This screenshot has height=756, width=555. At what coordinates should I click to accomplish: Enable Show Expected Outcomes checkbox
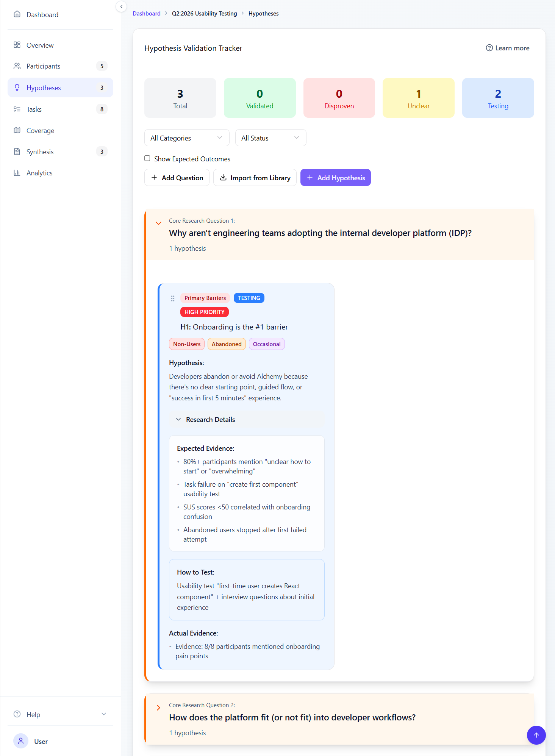click(147, 158)
